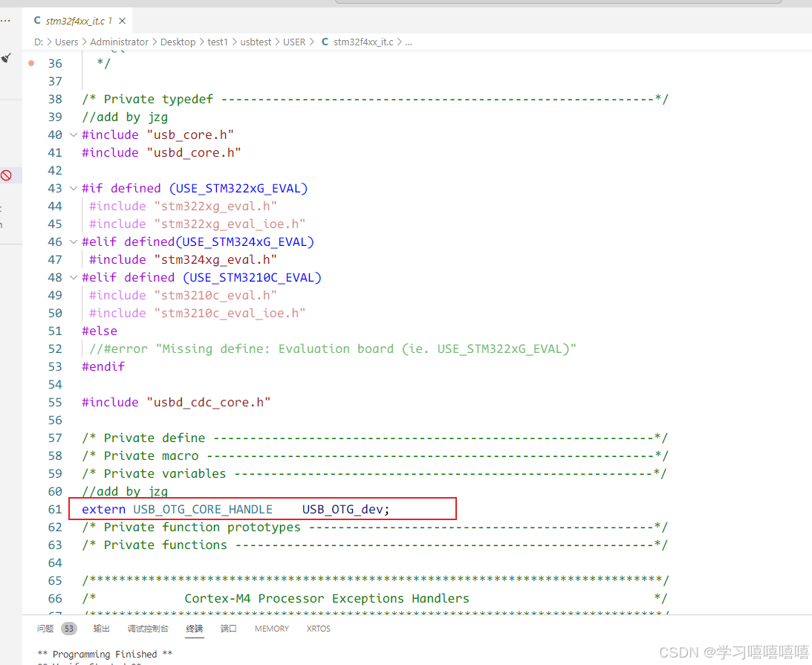Select the brush icon in the activity bar
The width and height of the screenshot is (812, 665).
tap(6, 57)
